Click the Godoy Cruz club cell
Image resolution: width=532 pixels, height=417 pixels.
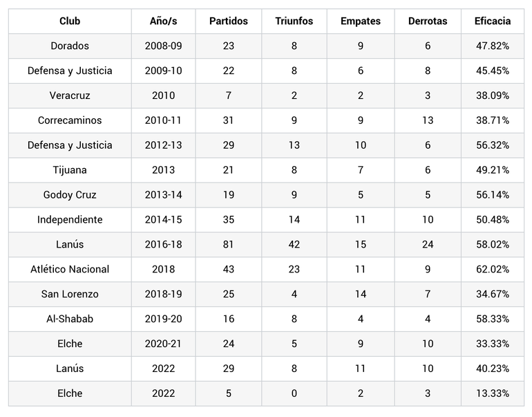[70, 195]
